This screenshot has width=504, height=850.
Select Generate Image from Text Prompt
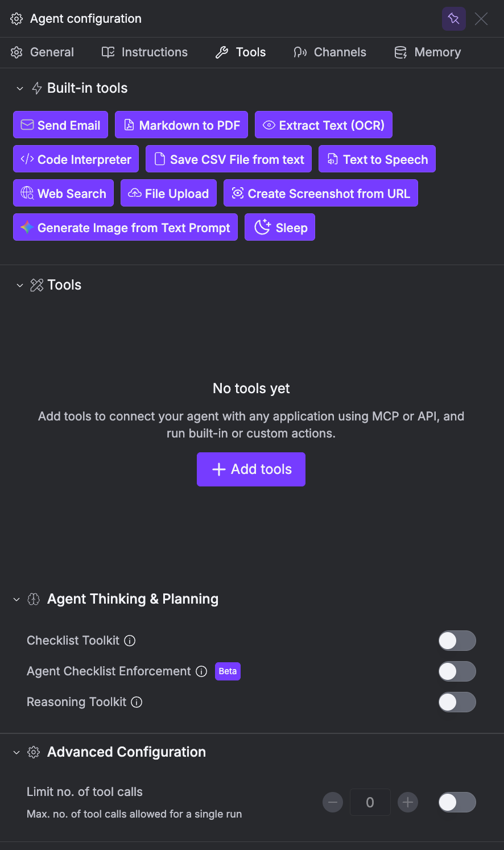pos(125,227)
